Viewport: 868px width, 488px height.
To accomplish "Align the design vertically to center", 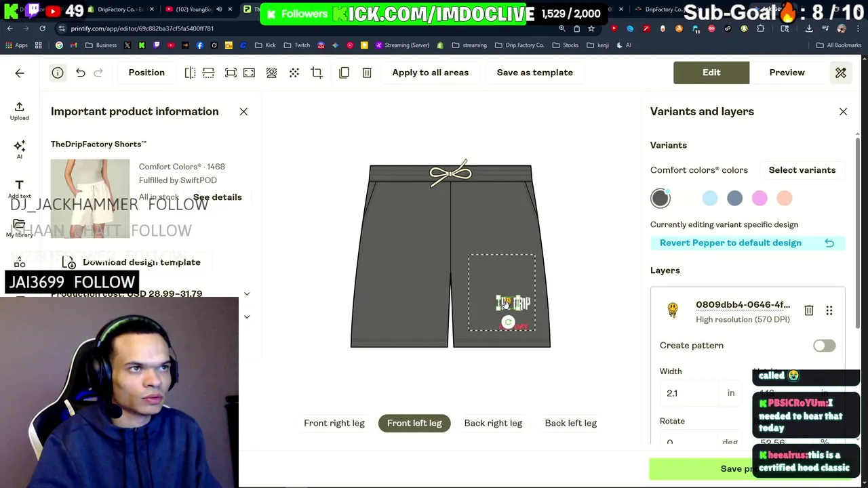I will coord(208,73).
